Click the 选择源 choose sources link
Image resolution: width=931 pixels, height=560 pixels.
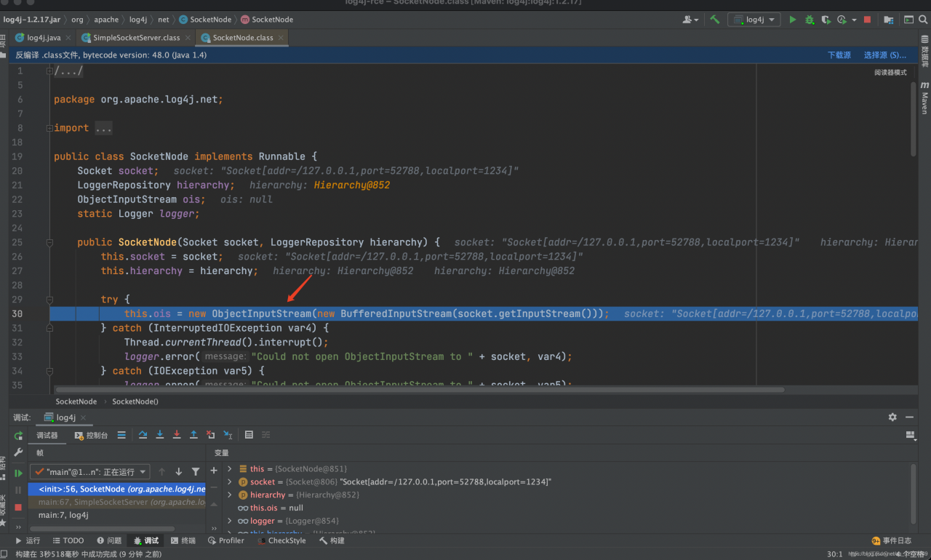click(884, 55)
